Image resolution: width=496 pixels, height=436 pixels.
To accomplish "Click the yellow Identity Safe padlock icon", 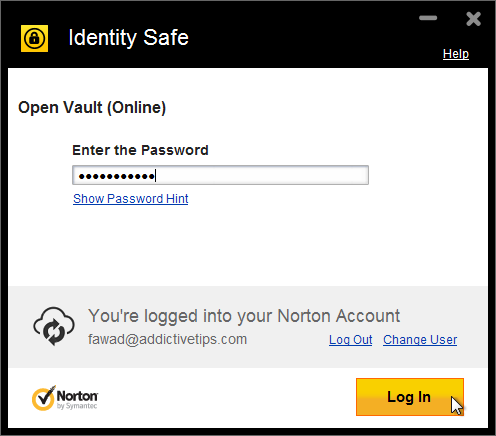I will 34,38.
